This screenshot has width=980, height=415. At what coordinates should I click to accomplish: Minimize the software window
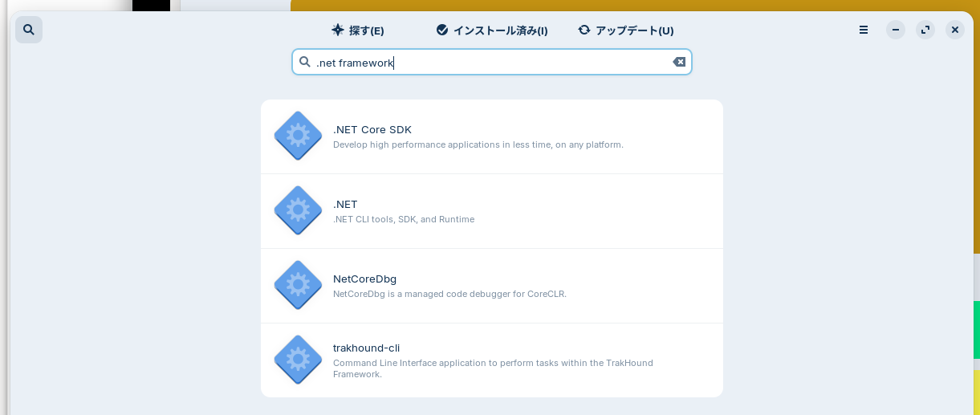[896, 30]
